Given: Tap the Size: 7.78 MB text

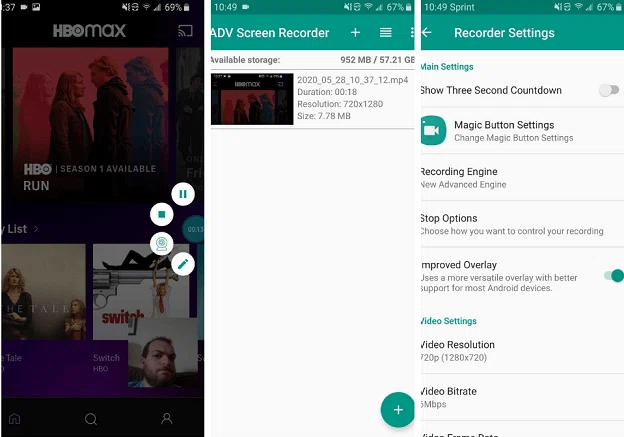Looking at the screenshot, I should tap(324, 116).
